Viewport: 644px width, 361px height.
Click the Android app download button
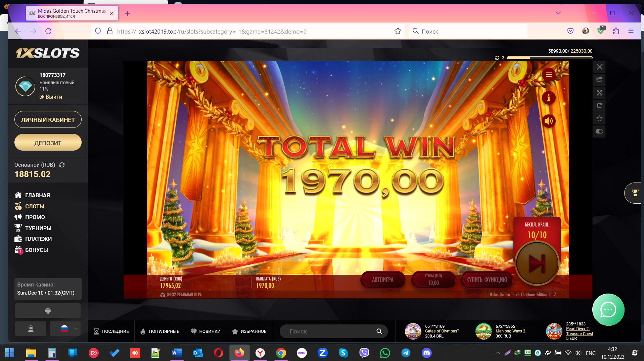point(48,311)
